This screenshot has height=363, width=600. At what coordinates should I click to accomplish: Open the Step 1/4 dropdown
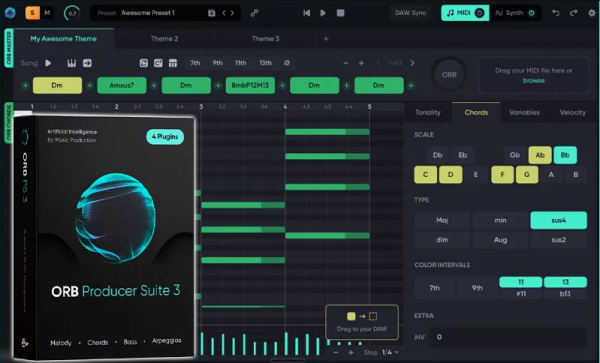click(389, 352)
